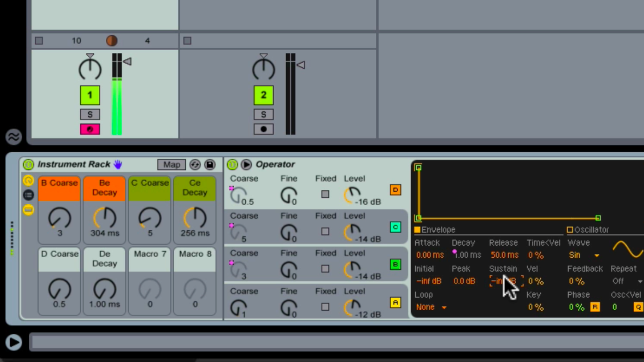
Task: Toggle Instrument Rack device activator
Action: [28, 165]
